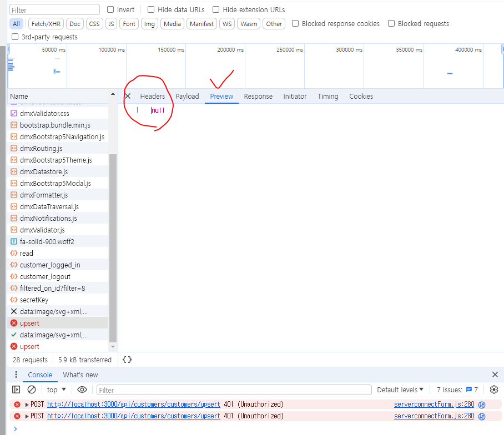Close the request details pane
Screen dimensions: 504x435
point(128,97)
